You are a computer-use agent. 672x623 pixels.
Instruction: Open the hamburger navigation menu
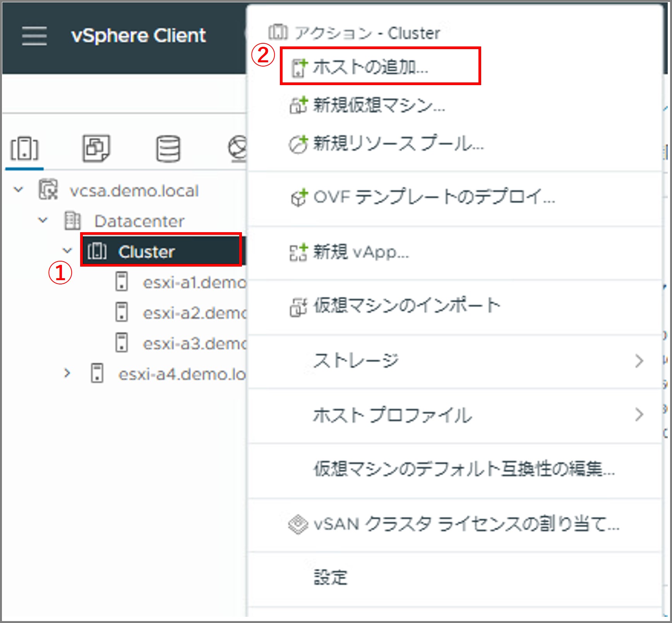click(34, 36)
